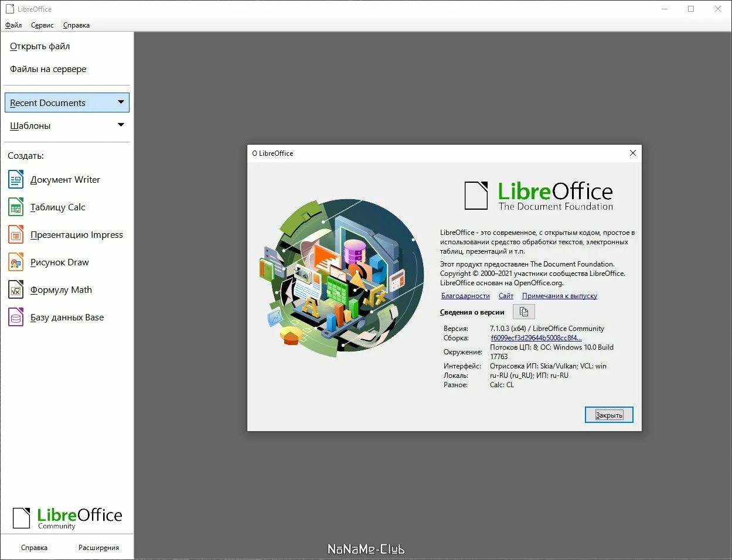The width and height of the screenshot is (732, 560).
Task: Click the LibreOffice title bar icon
Action: pyautogui.click(x=9, y=9)
